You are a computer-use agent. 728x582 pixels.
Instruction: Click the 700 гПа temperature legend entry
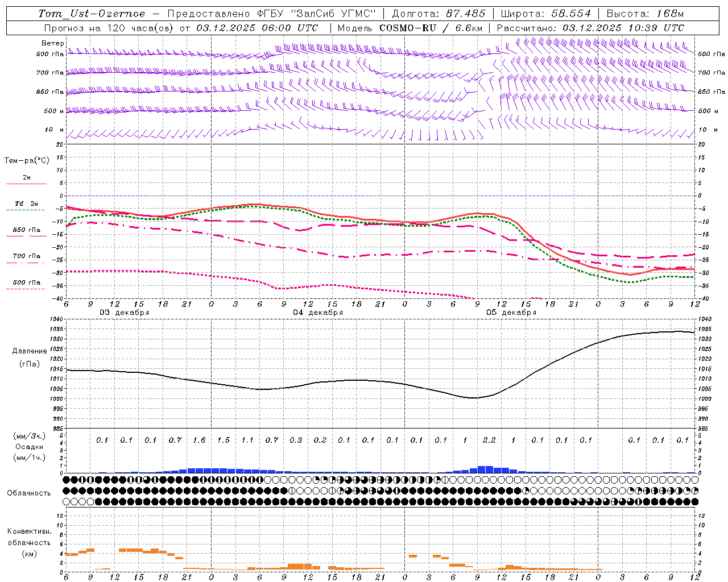point(26,256)
